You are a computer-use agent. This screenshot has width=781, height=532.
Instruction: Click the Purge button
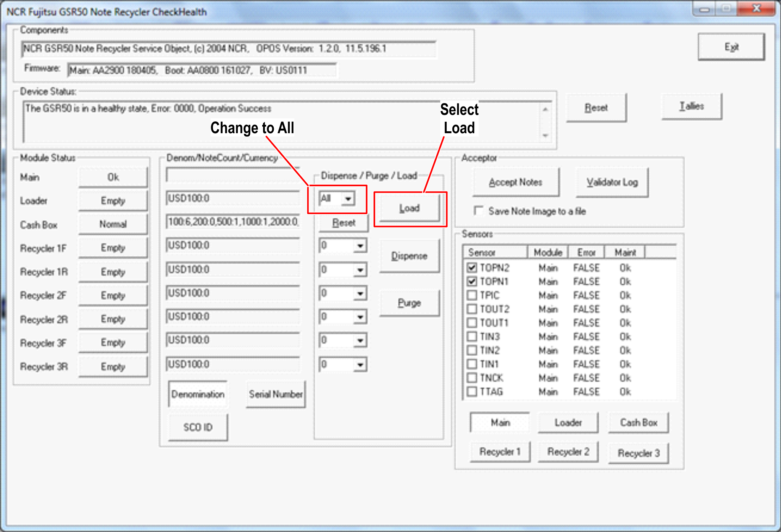[x=409, y=303]
